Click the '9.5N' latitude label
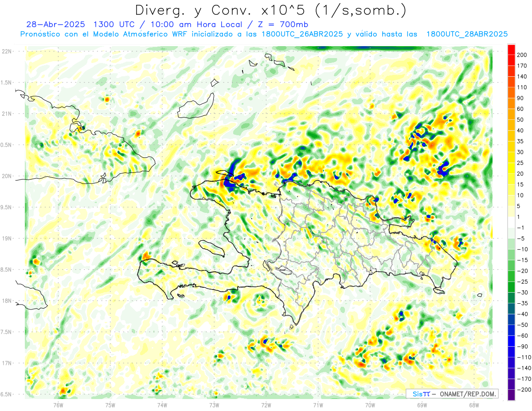Image resolution: width=532 pixels, height=411 pixels. [x=7, y=207]
